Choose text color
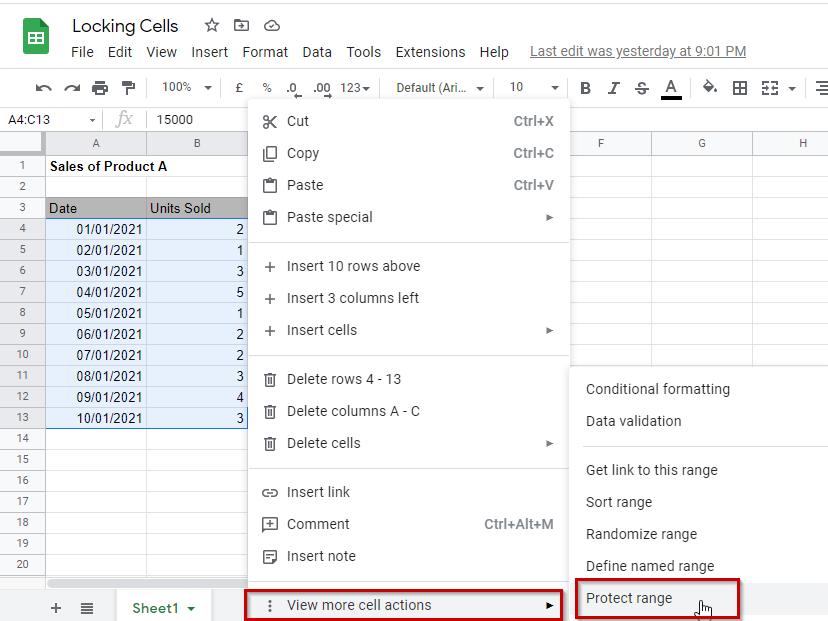This screenshot has width=828, height=621. (671, 89)
